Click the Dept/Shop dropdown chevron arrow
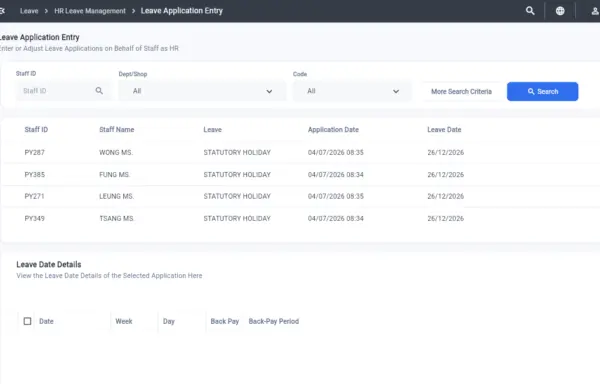Screen dimensions: 600x384 point(269,91)
